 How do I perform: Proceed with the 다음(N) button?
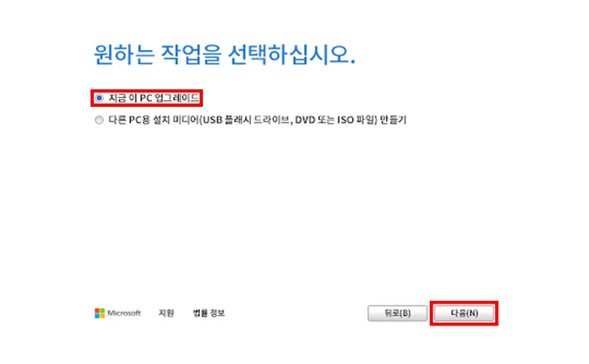pyautogui.click(x=464, y=313)
